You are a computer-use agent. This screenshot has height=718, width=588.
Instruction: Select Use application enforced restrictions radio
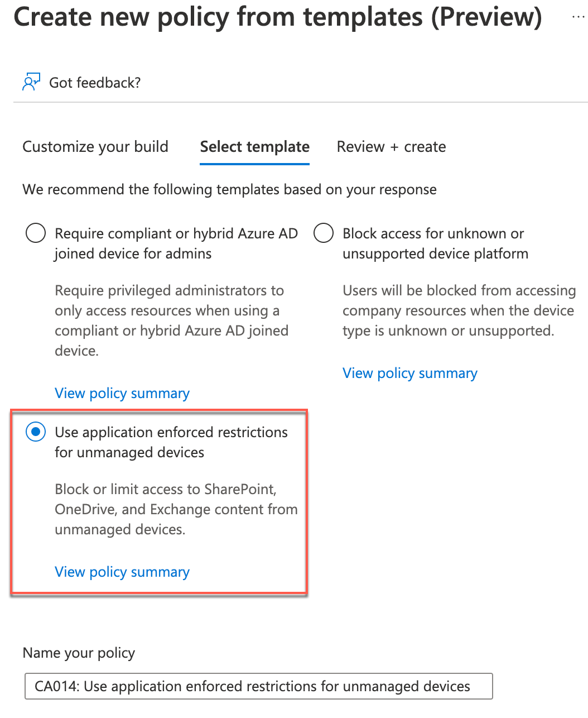coord(36,432)
